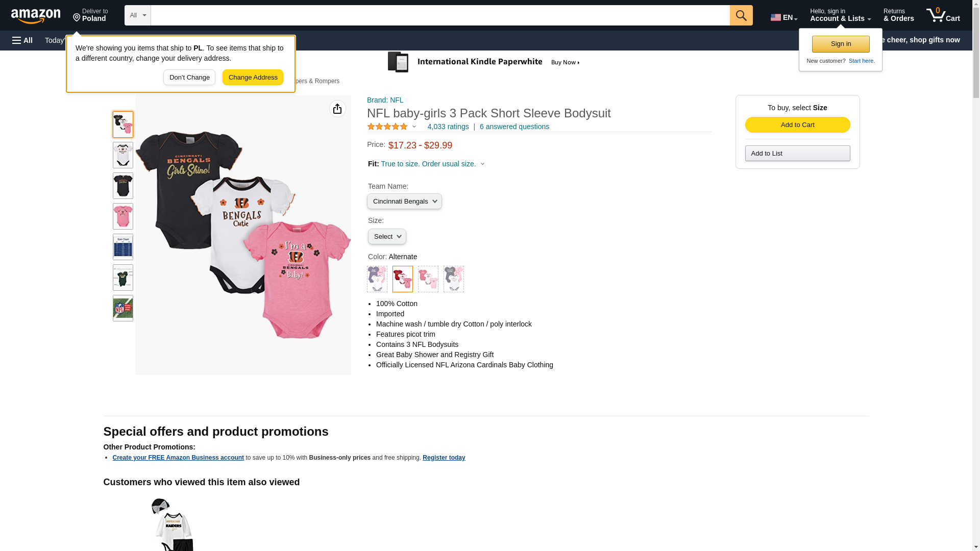Open the 4,033 ratings link
The image size is (980, 551).
448,127
